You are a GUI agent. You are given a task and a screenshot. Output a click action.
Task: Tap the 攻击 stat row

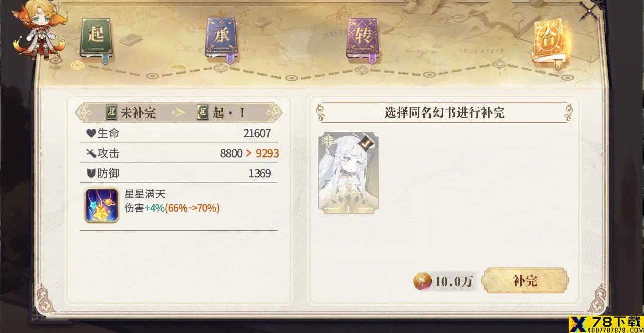coord(179,153)
